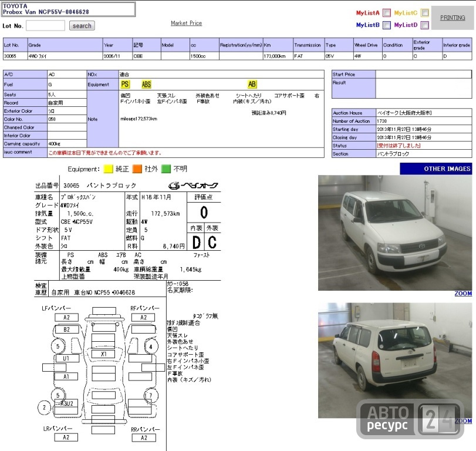Click the U1 damage mark on diagram

point(66,358)
